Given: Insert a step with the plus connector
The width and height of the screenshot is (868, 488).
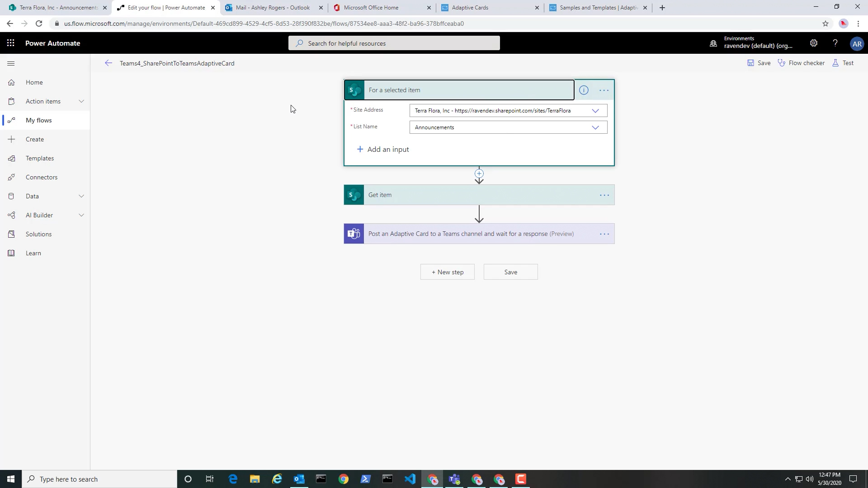Looking at the screenshot, I should (479, 174).
